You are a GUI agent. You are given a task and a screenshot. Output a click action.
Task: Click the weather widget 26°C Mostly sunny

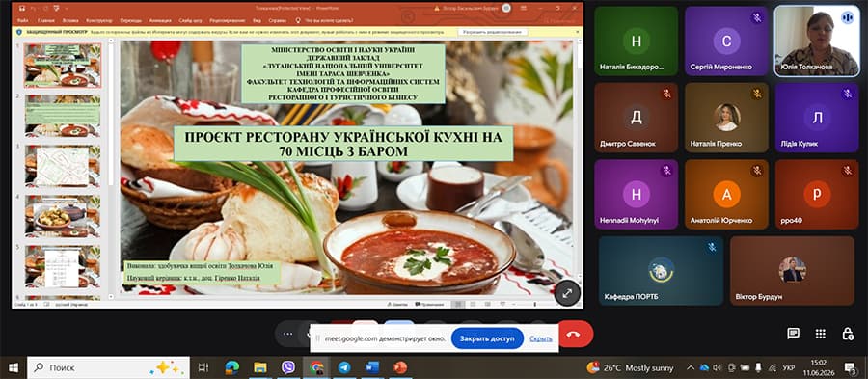point(630,367)
